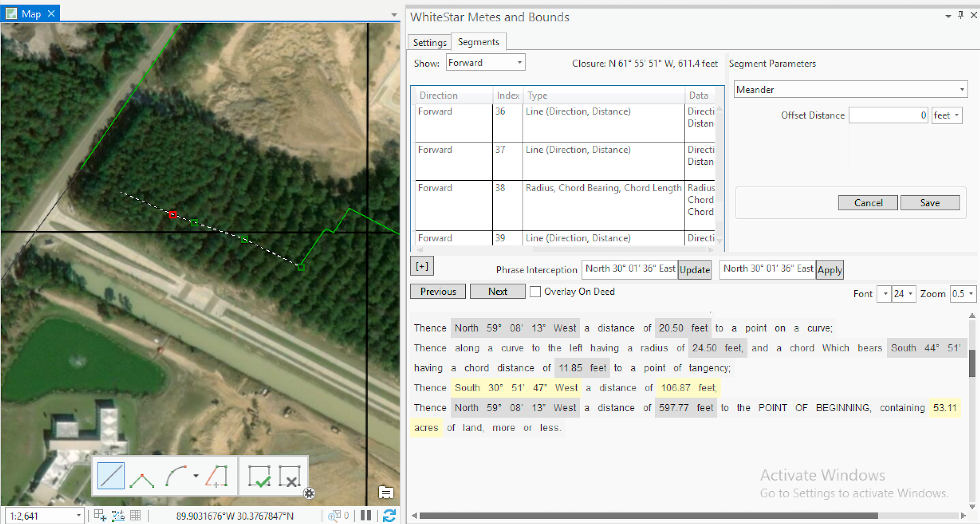The height and width of the screenshot is (524, 980).
Task: Click the Phrase Interception text field
Action: click(x=630, y=269)
